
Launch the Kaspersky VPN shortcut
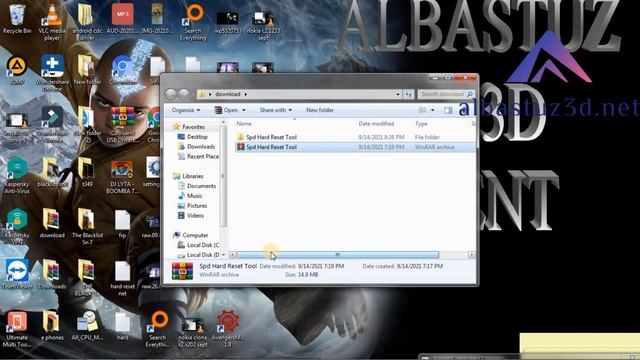(17, 227)
